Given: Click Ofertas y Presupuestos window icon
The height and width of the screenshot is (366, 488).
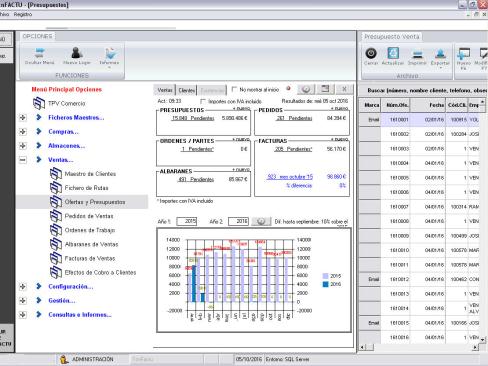Looking at the screenshot, I should click(56, 202).
